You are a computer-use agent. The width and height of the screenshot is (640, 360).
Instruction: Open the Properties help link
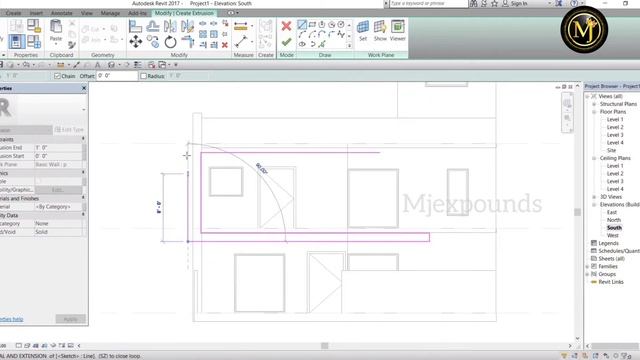pyautogui.click(x=11, y=320)
